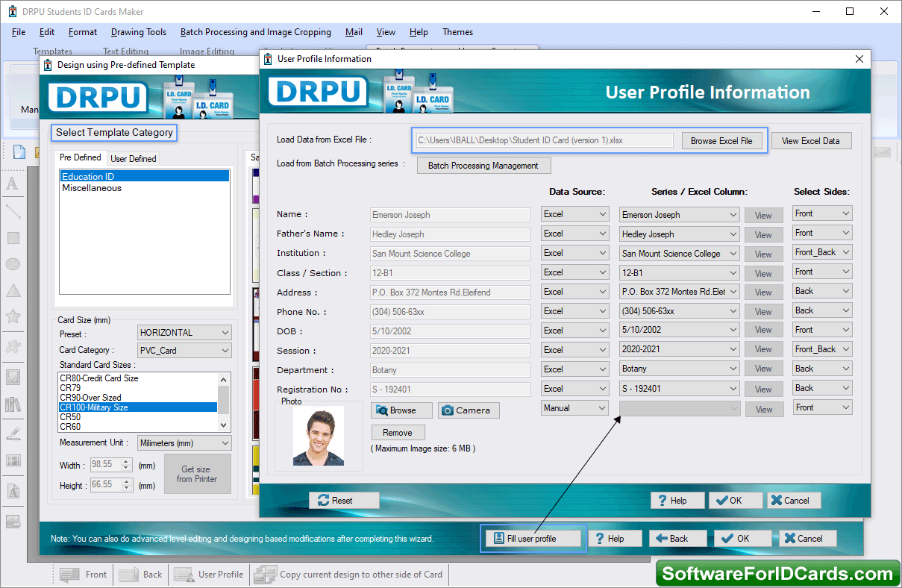Confirm with OK in User Profile dialog
Viewport: 902px width, 588px height.
click(736, 501)
